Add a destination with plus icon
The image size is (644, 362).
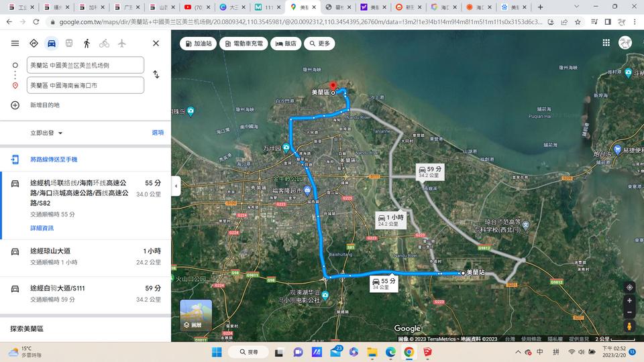pyautogui.click(x=15, y=105)
